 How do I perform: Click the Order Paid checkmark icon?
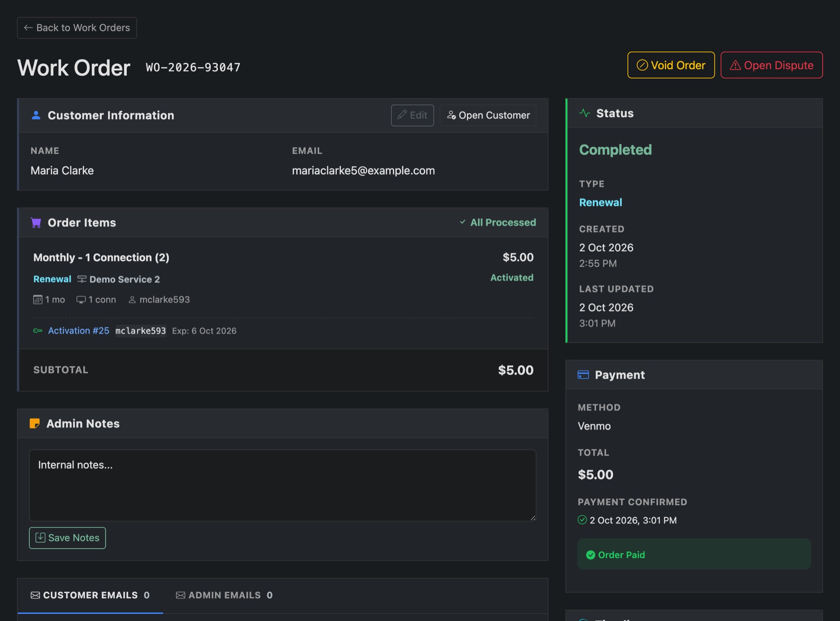pos(591,555)
